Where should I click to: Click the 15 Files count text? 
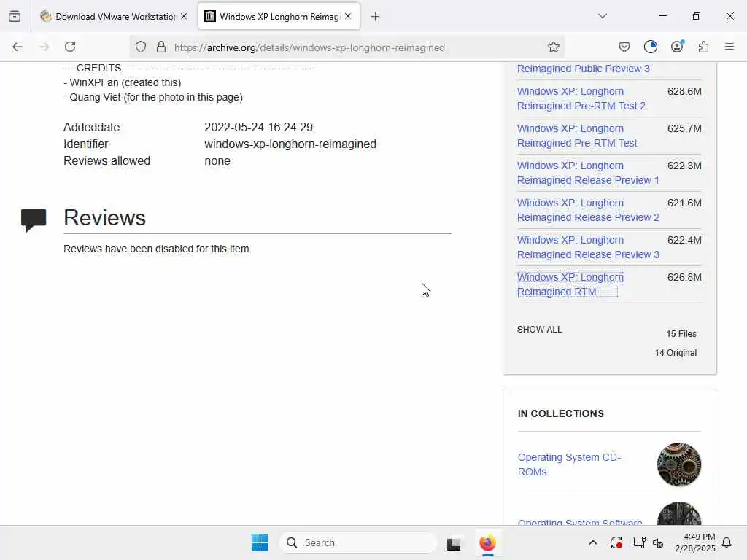[x=681, y=334]
